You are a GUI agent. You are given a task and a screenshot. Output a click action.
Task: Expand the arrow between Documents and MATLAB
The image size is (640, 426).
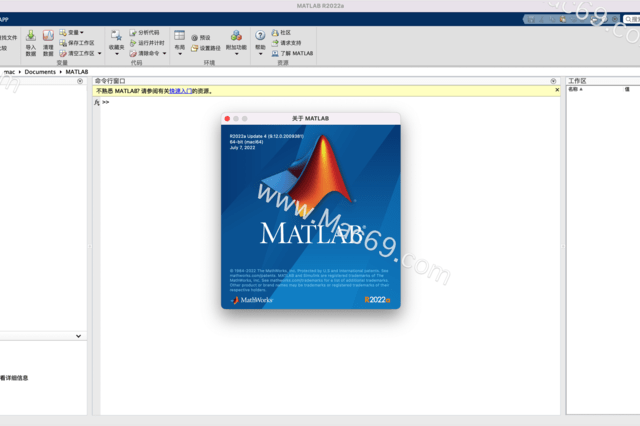pos(60,72)
